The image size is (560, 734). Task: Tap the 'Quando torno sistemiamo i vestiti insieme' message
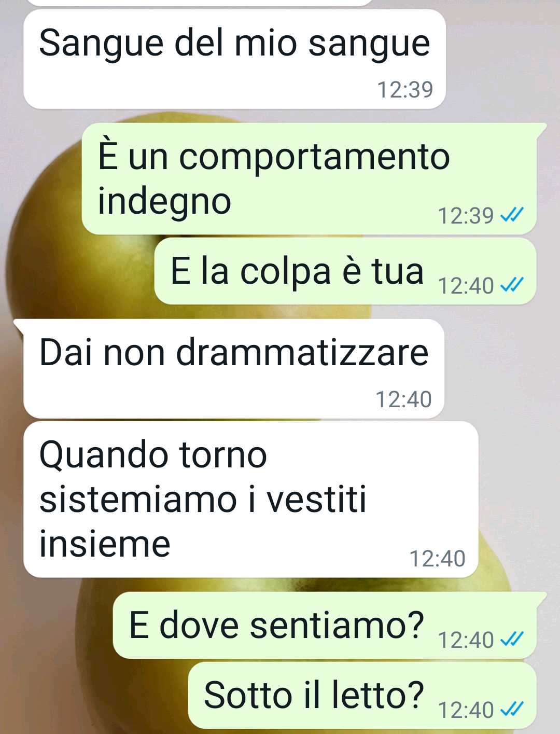[x=250, y=500]
